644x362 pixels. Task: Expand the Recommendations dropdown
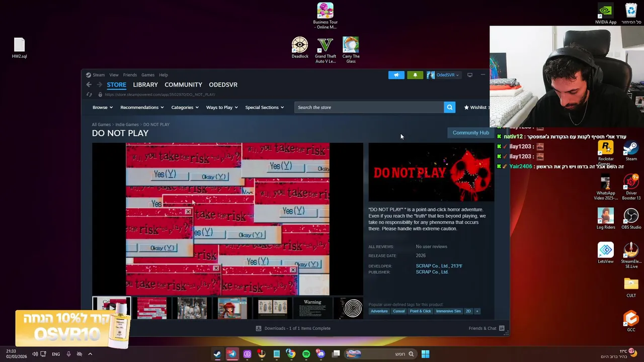tap(142, 107)
